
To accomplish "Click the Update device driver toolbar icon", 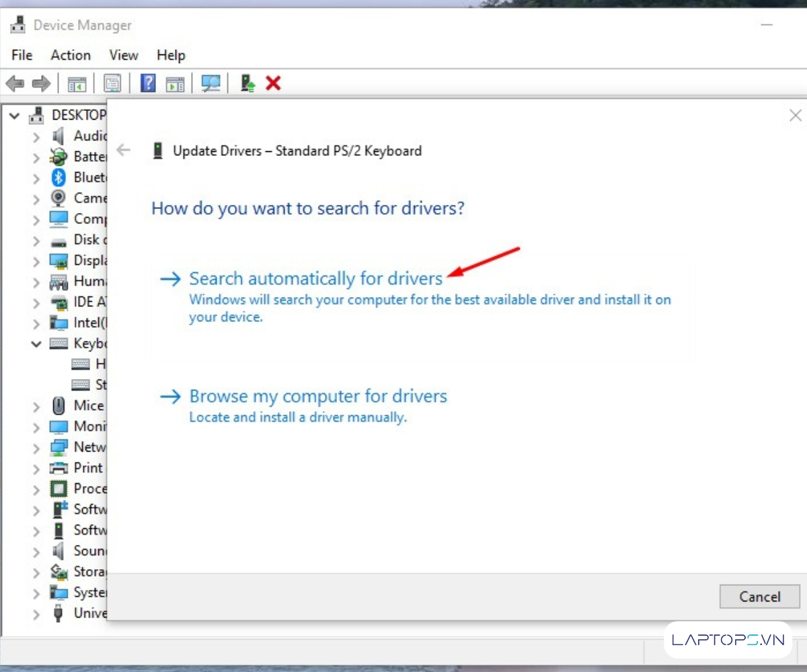I will (247, 83).
